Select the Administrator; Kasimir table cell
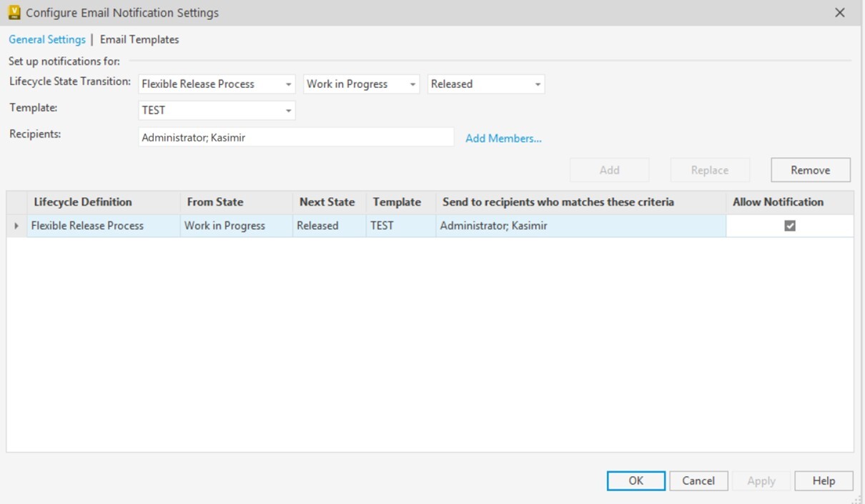865x504 pixels. [x=581, y=226]
